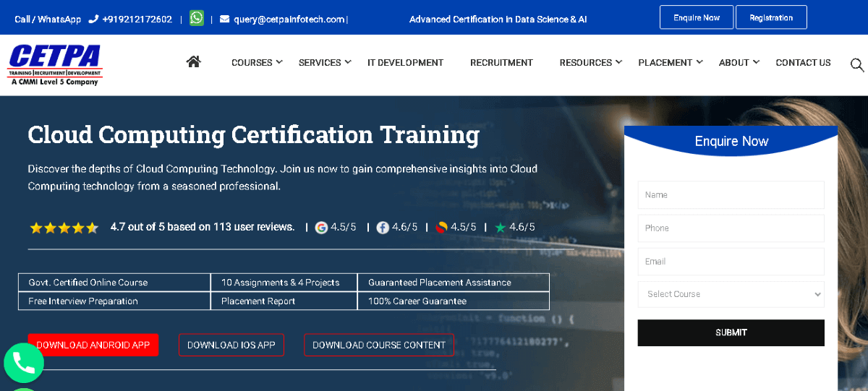Open the Select Course dropdown
This screenshot has width=868, height=391.
[x=731, y=294]
